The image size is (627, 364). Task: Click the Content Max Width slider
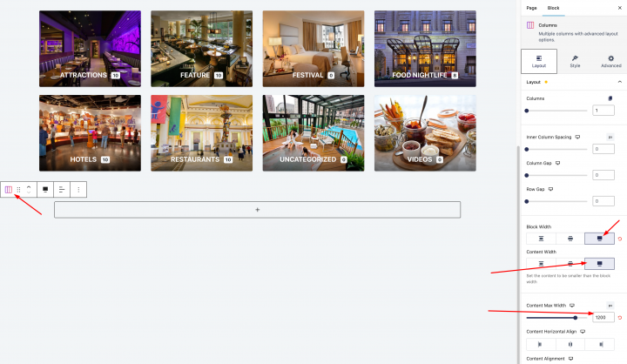(556, 318)
